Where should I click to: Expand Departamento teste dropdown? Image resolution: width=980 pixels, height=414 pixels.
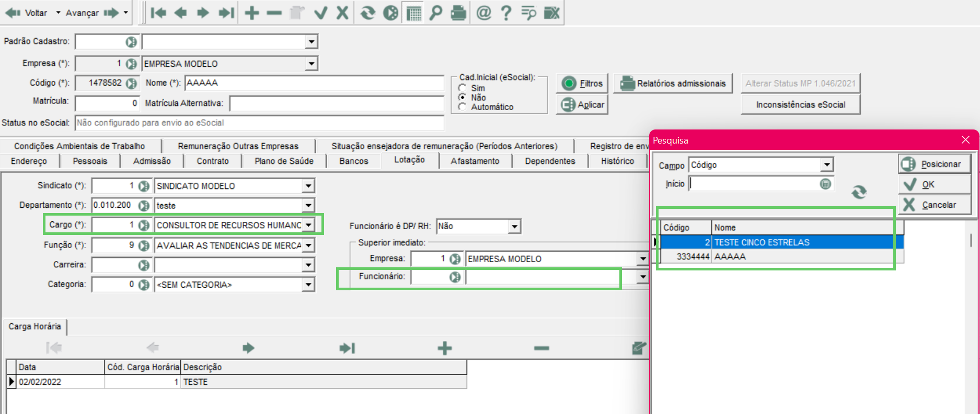click(308, 206)
